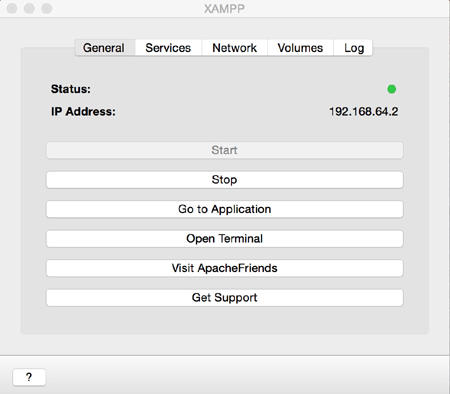Select the Network tab
The height and width of the screenshot is (394, 450).
(234, 48)
